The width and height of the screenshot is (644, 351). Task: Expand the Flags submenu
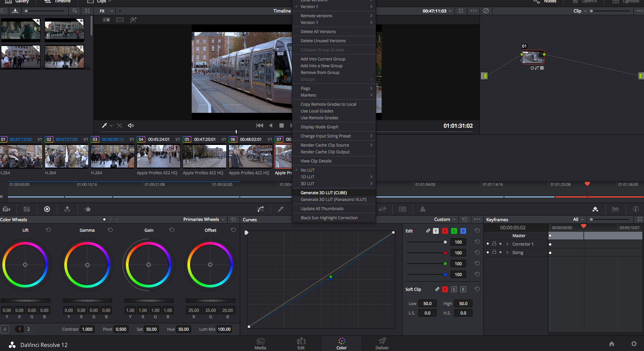tap(334, 88)
